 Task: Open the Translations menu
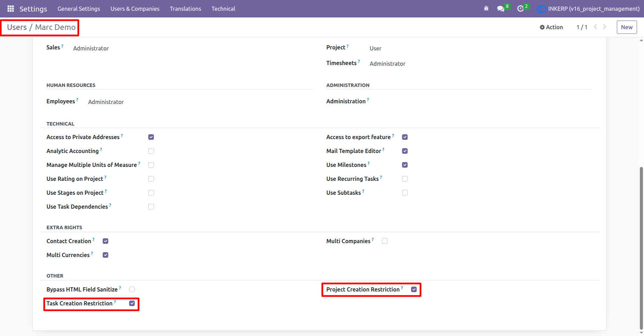[x=186, y=9]
